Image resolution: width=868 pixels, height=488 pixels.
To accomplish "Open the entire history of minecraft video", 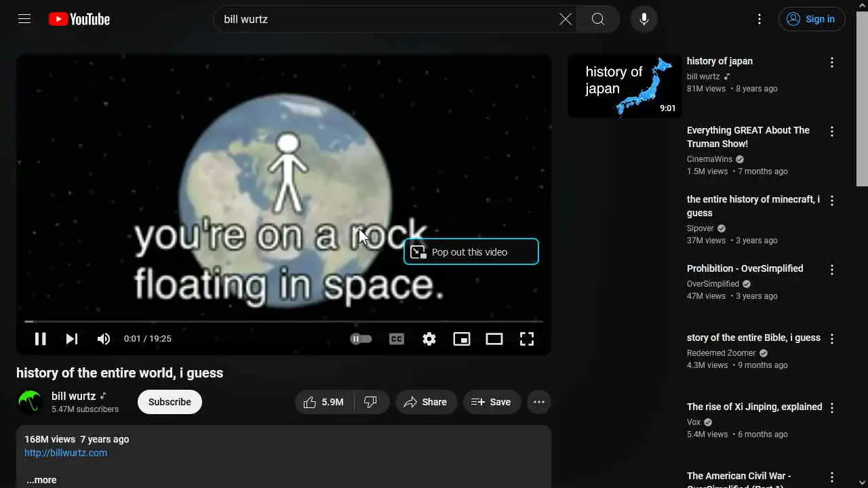I will 753,206.
